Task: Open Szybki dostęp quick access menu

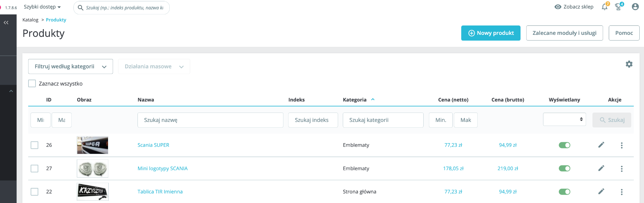Action: (x=42, y=7)
